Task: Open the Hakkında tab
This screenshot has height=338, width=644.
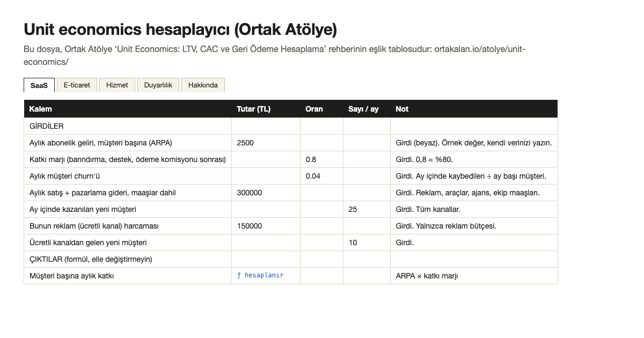Action: click(x=203, y=85)
